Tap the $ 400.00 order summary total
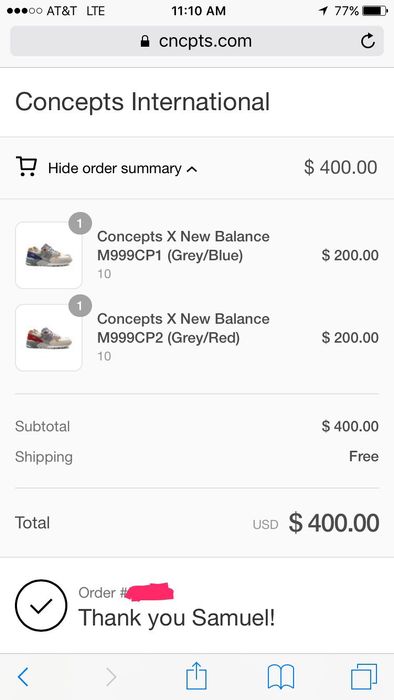Screen dimensions: 394x700 pos(340,167)
